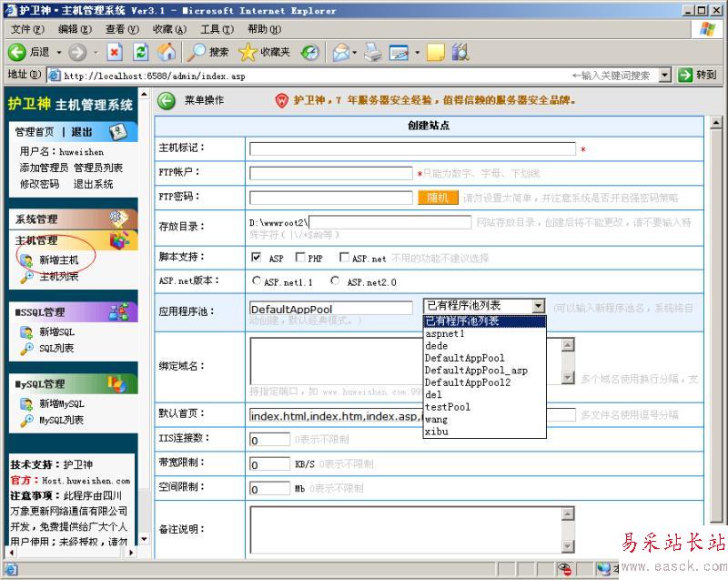Image resolution: width=728 pixels, height=580 pixels.
Task: Go to Home page icon
Action: 167,52
